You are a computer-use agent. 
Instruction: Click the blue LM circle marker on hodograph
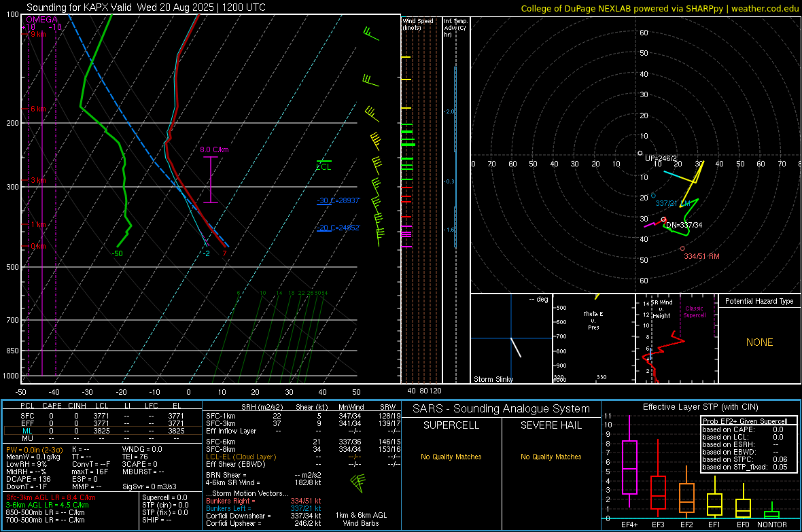653,196
